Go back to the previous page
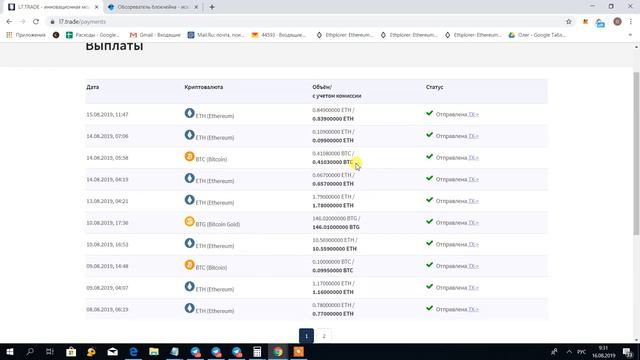 (9, 22)
